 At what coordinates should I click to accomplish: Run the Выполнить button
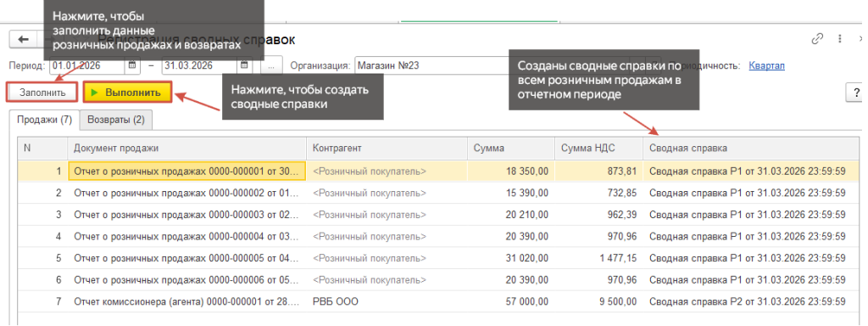tap(128, 93)
